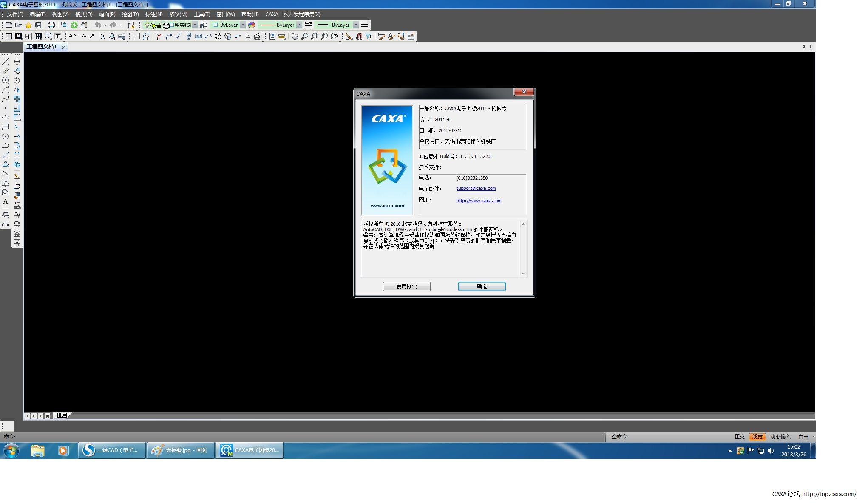Toggle 正交 orthogonal mode in status bar
This screenshot has width=868, height=503.
(x=739, y=436)
